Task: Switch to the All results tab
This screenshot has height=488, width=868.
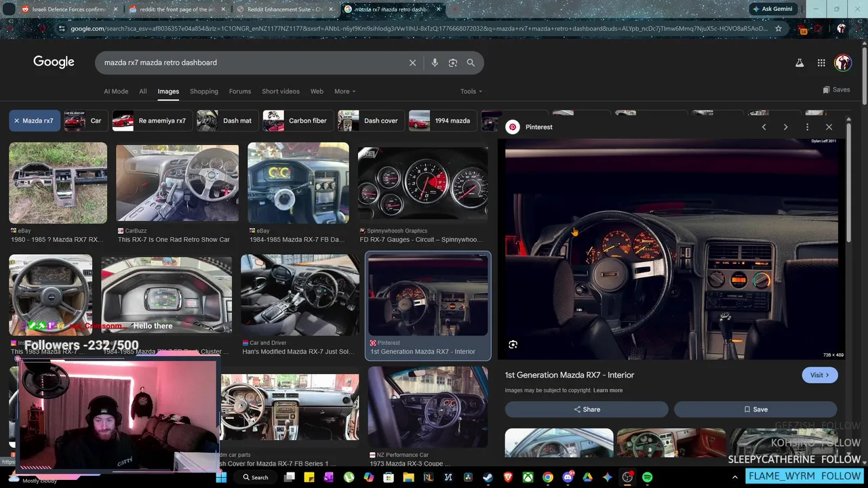Action: (x=142, y=91)
